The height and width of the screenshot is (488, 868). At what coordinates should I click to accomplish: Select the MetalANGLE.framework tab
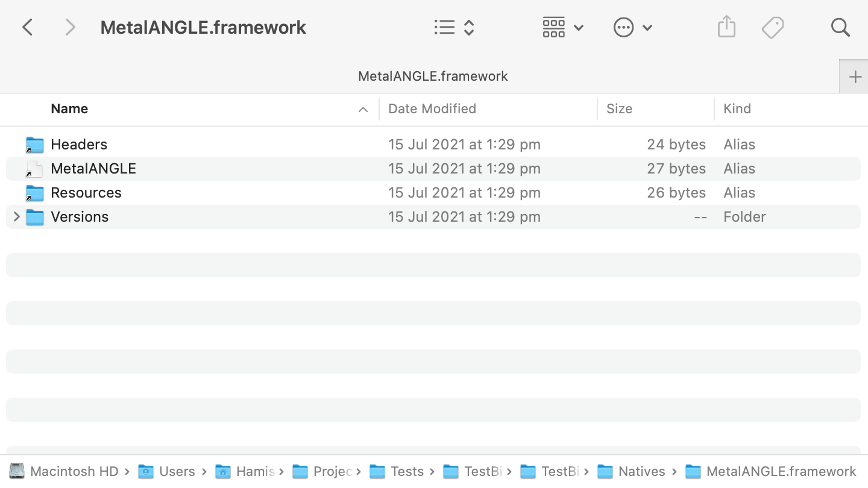[x=433, y=76]
